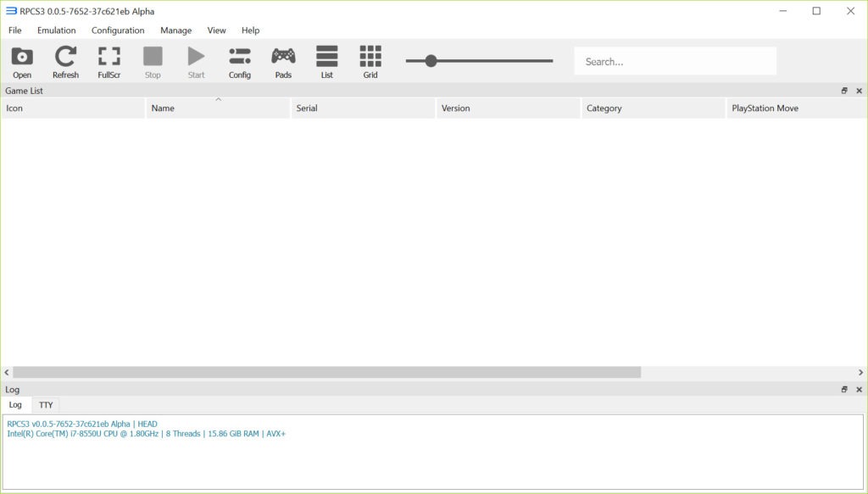
Task: Undock the Log panel
Action: pyautogui.click(x=844, y=390)
